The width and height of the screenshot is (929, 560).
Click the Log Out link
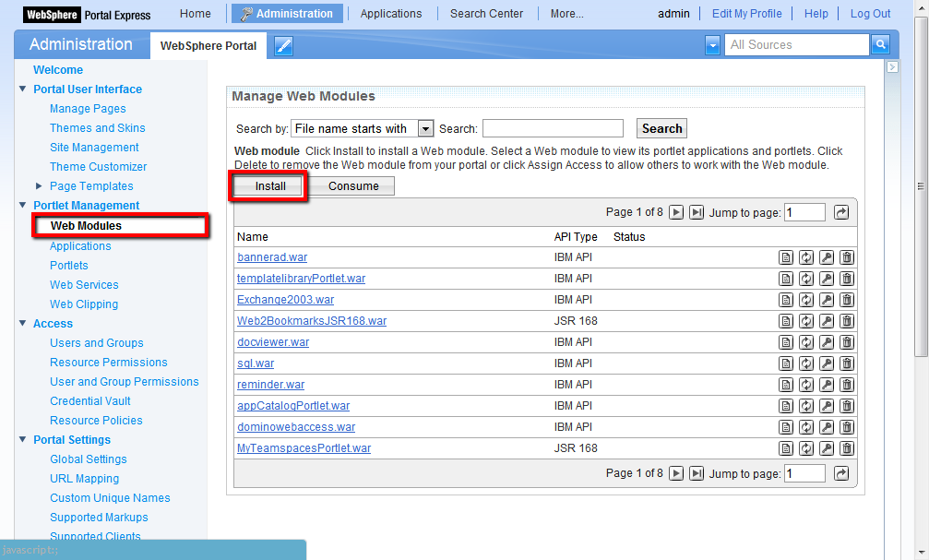pyautogui.click(x=870, y=14)
